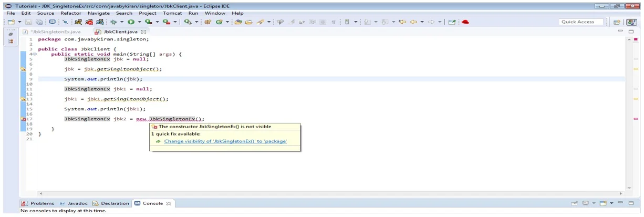The width and height of the screenshot is (644, 217).
Task: Click the green Run button icon
Action: point(131,22)
